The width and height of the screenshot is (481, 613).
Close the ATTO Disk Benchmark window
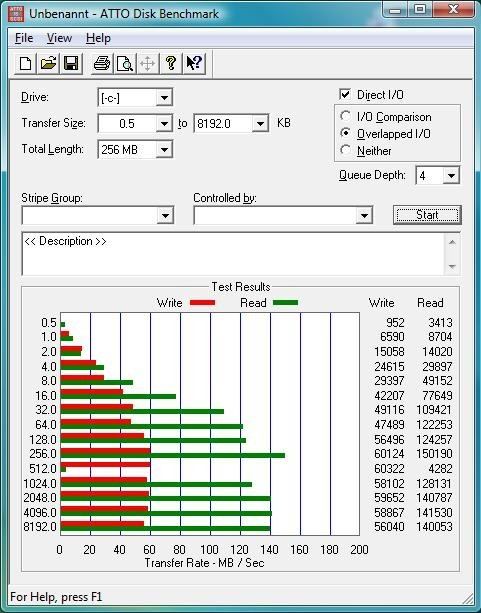tap(453, 9)
